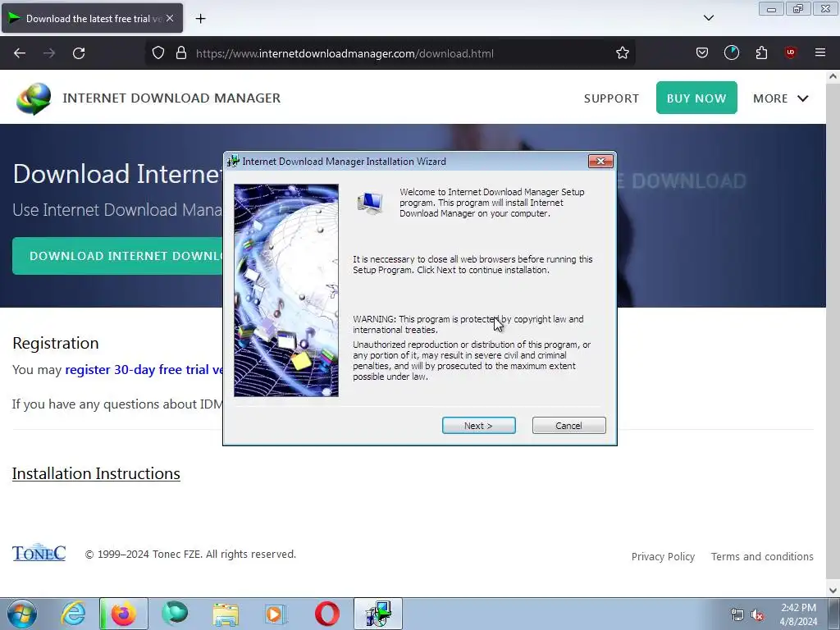840x630 pixels.
Task: Reload the current page
Action: coord(79,53)
